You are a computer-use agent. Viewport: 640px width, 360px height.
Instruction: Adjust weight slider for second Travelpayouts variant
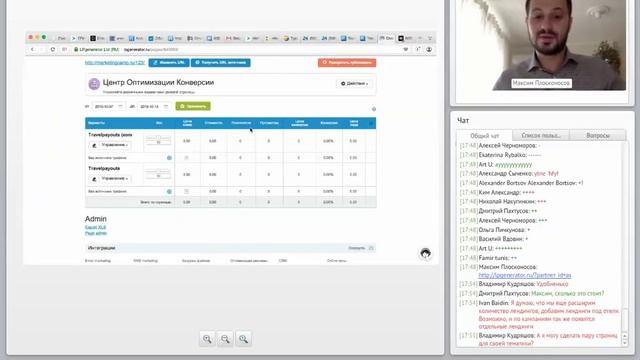(x=158, y=171)
